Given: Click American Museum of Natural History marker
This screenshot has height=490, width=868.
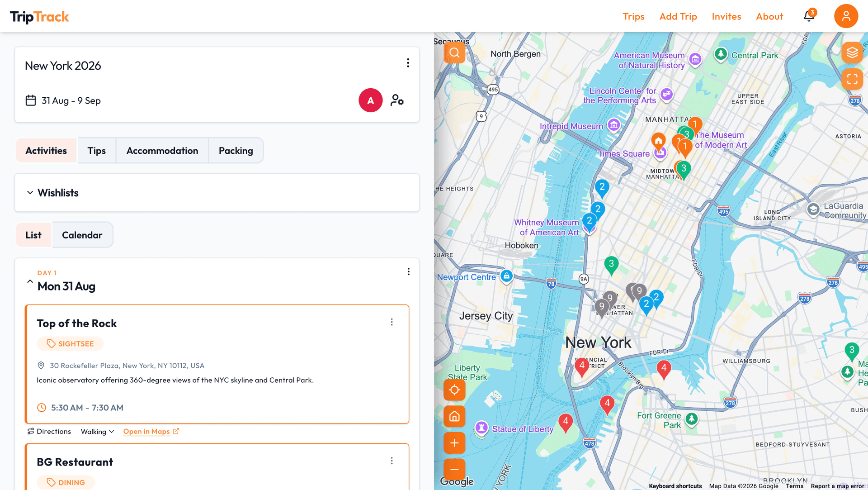Looking at the screenshot, I should (x=695, y=59).
